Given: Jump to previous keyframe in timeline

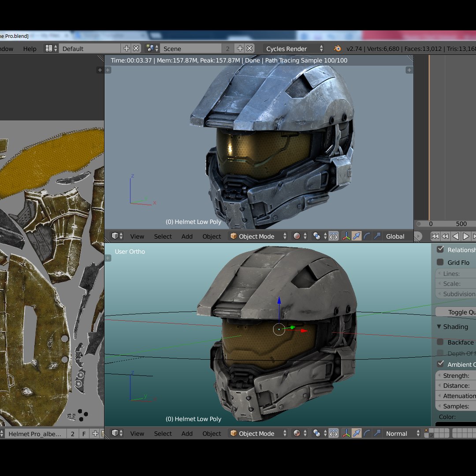Looking at the screenshot, I should pos(445,236).
